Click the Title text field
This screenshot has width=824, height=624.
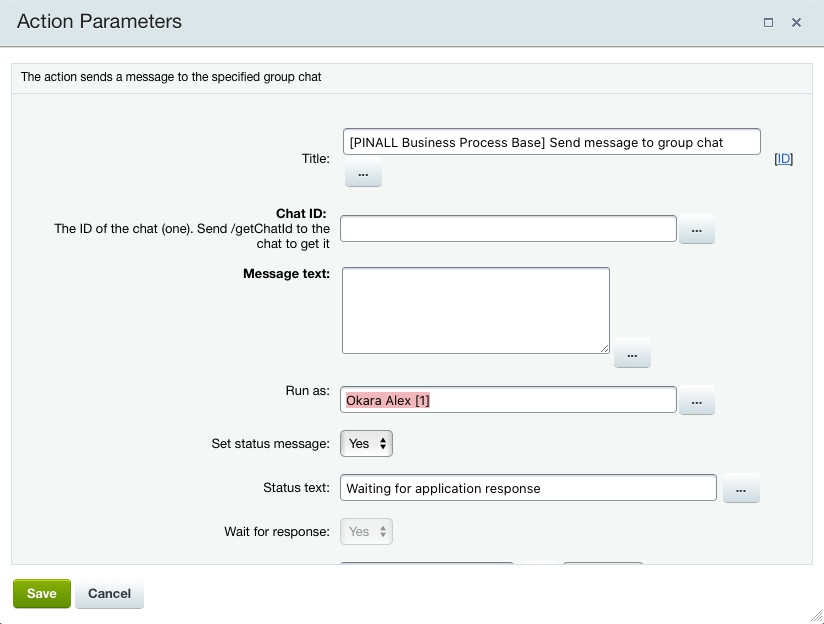(551, 142)
